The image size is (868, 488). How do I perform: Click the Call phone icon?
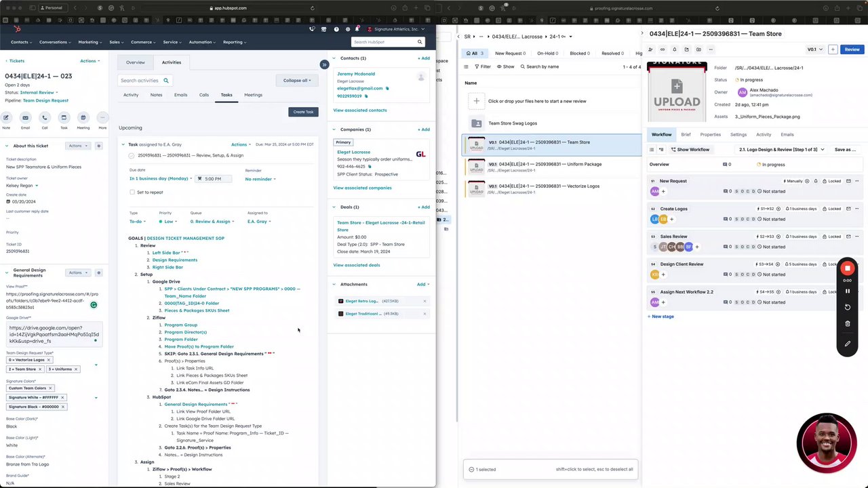click(45, 118)
